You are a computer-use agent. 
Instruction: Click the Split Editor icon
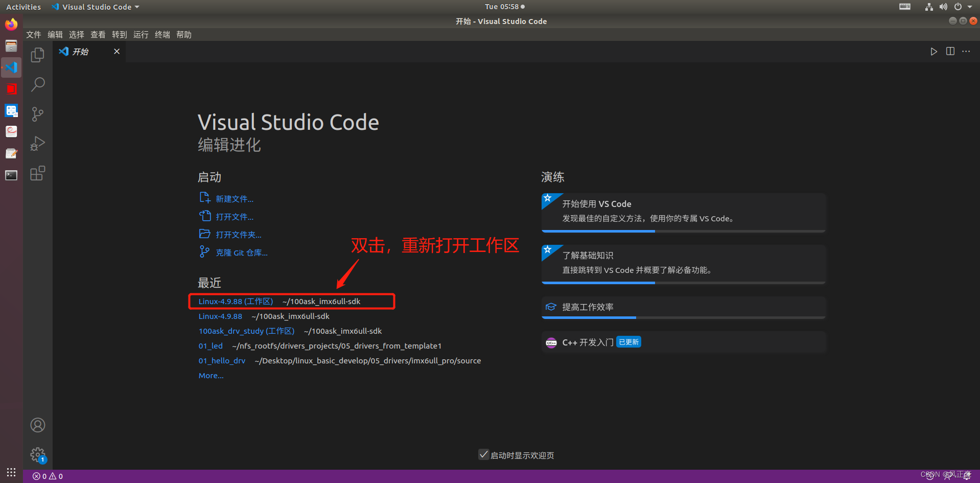pyautogui.click(x=950, y=51)
